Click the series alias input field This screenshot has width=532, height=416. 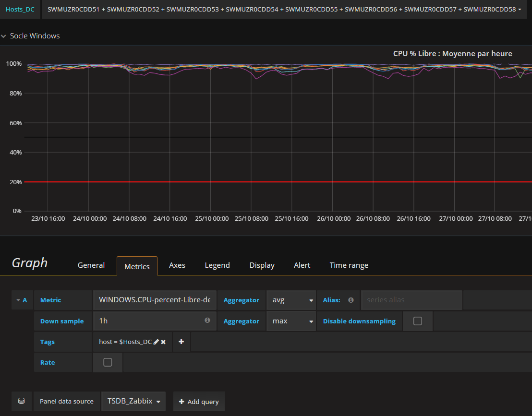(x=411, y=300)
